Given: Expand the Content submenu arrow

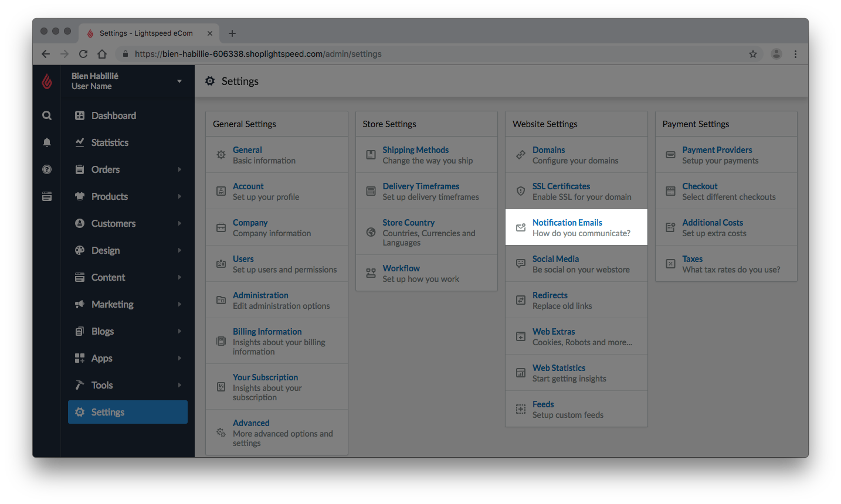Looking at the screenshot, I should coord(179,277).
